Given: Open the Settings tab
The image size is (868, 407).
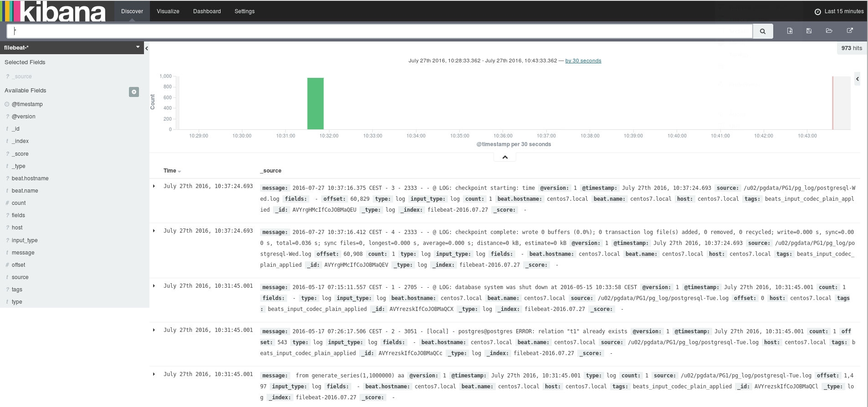Looking at the screenshot, I should (x=245, y=11).
